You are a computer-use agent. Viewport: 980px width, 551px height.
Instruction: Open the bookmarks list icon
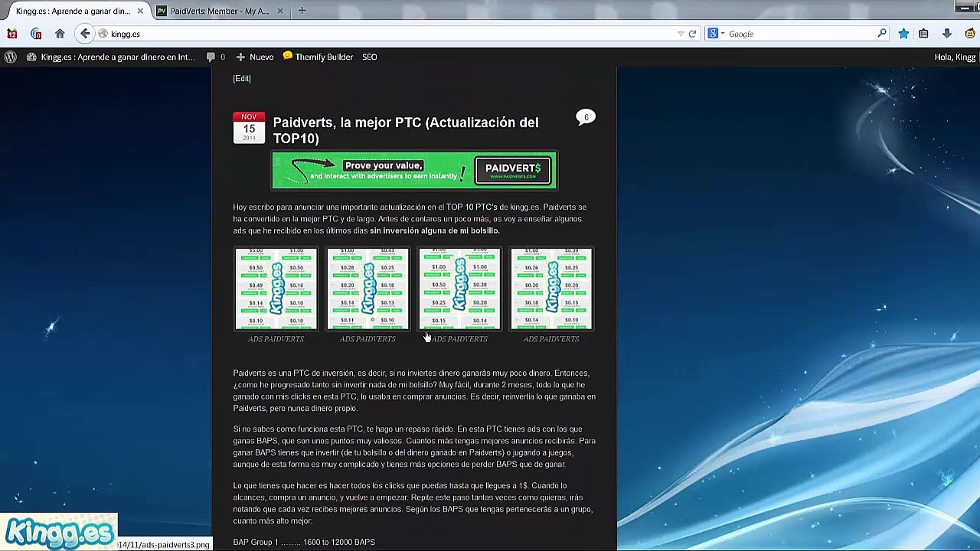[x=923, y=34]
